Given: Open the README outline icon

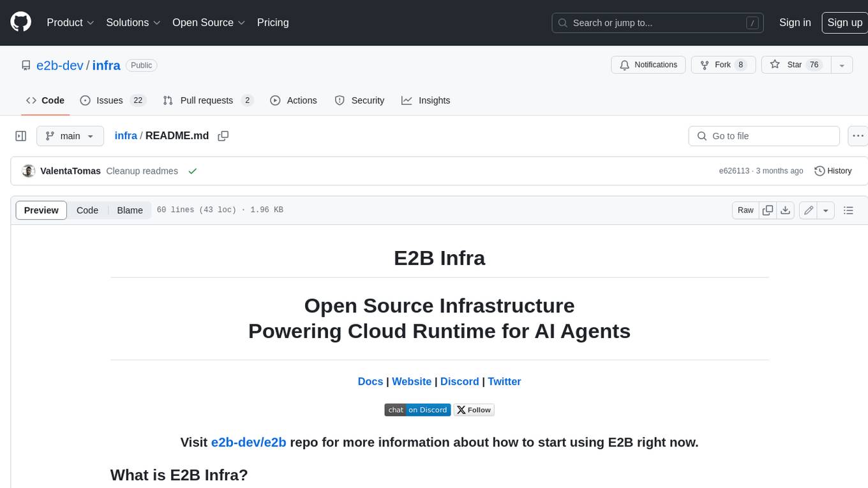Looking at the screenshot, I should pos(848,210).
